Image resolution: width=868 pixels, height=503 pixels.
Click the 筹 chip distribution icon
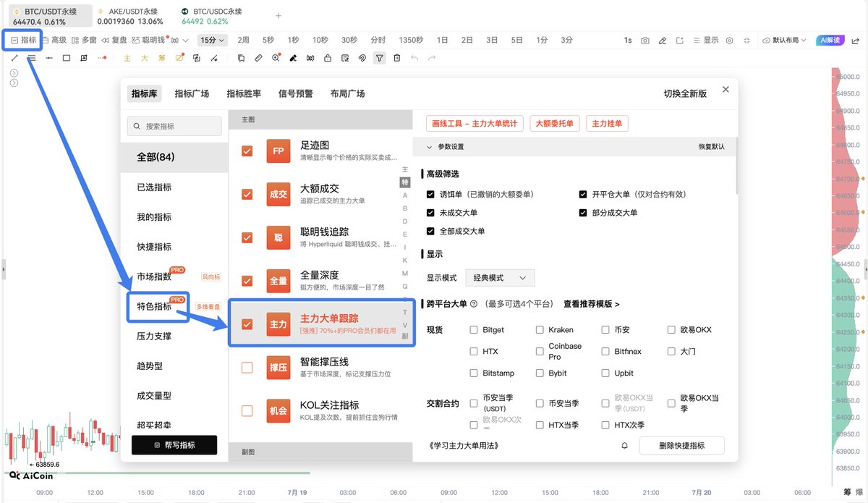tap(162, 58)
